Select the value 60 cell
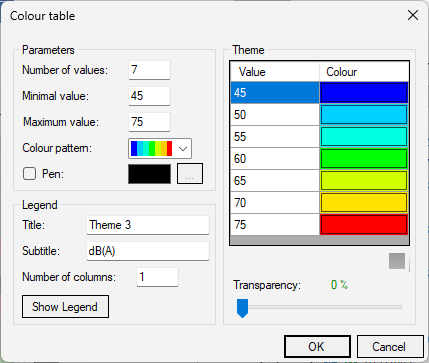Image resolution: width=429 pixels, height=363 pixels. pos(275,159)
